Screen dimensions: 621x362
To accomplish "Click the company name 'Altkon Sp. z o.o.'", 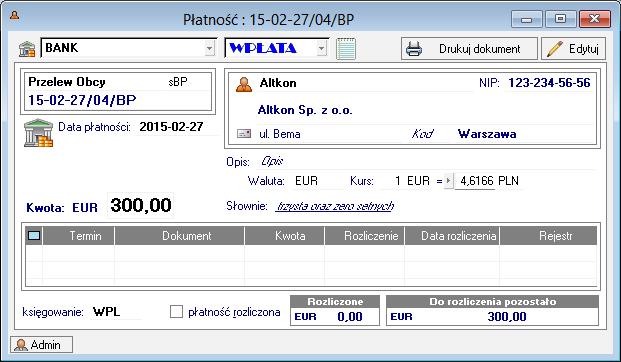I will tap(305, 110).
